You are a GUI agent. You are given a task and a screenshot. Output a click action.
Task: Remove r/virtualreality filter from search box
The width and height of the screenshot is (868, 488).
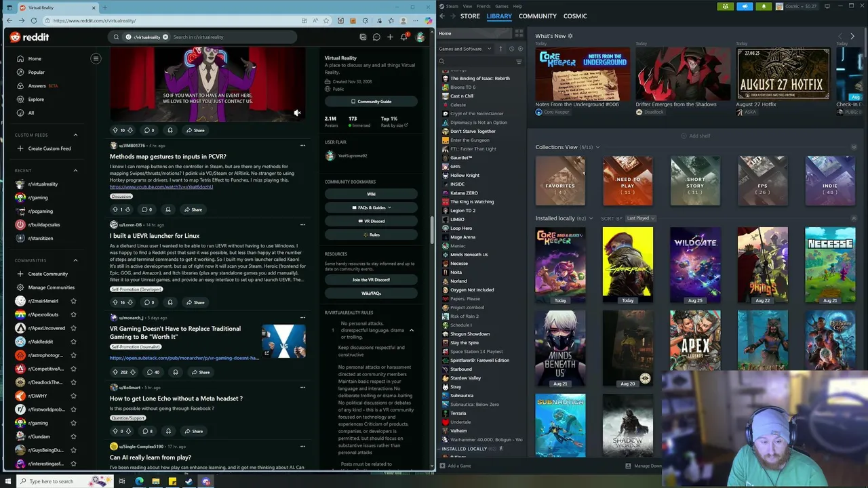[x=165, y=37]
